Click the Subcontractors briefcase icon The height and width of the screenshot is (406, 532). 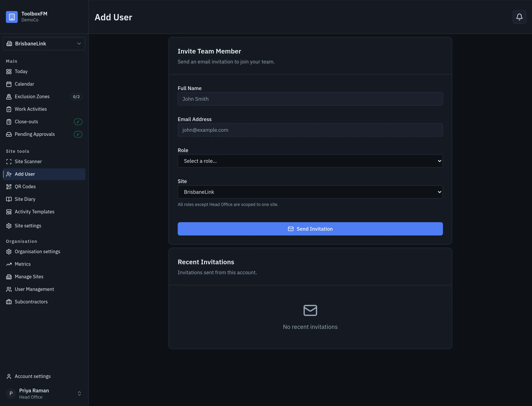point(9,302)
